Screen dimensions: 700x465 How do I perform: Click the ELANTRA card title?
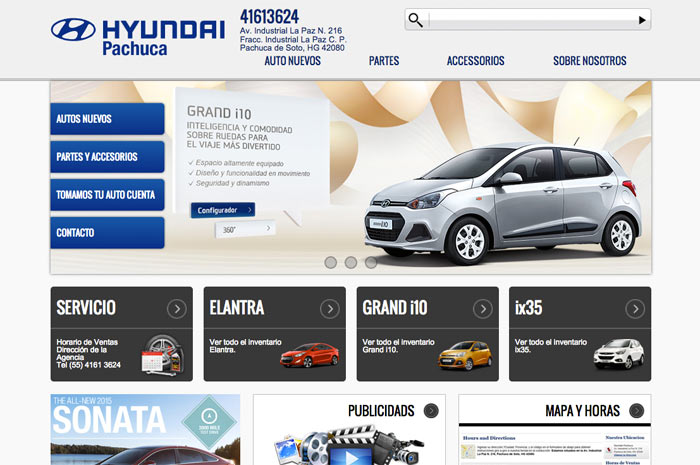coord(237,307)
